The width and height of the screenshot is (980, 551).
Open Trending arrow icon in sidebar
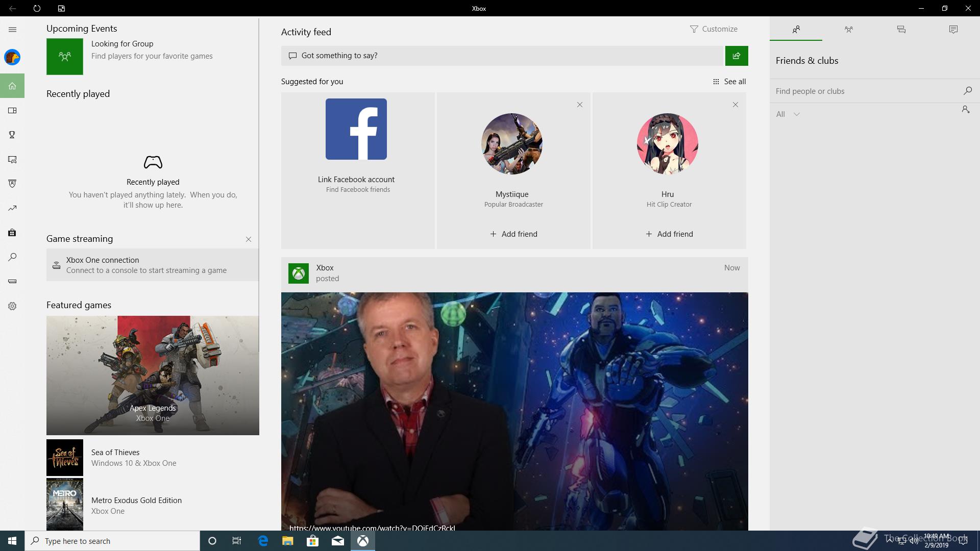coord(12,208)
